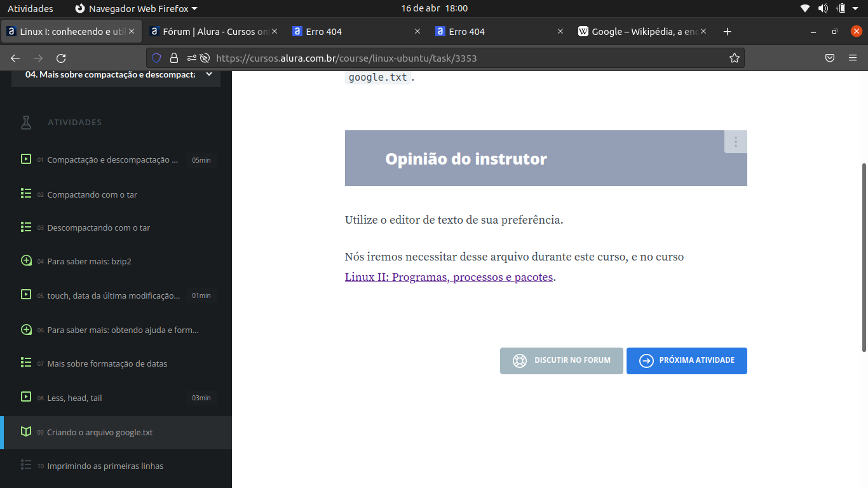This screenshot has width=868, height=488.
Task: Click the page vertical scrollbar
Action: (864, 257)
